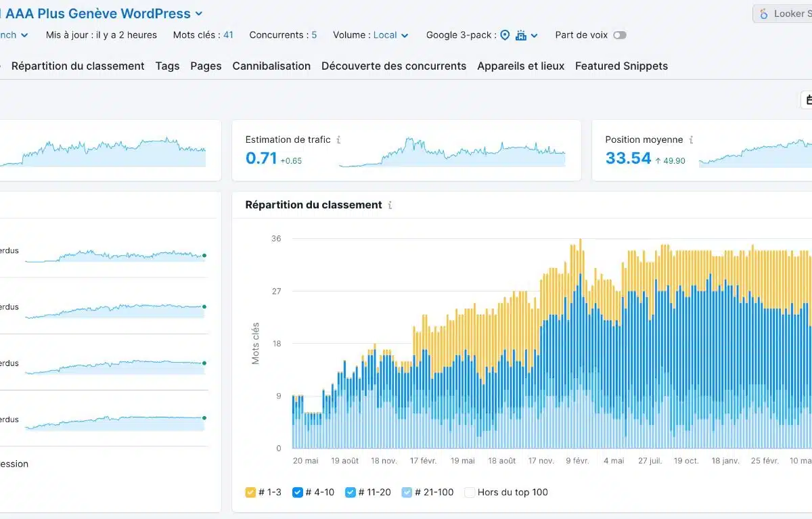The image size is (812, 519).
Task: Click the Google 3-pack location pin icon
Action: [x=505, y=35]
